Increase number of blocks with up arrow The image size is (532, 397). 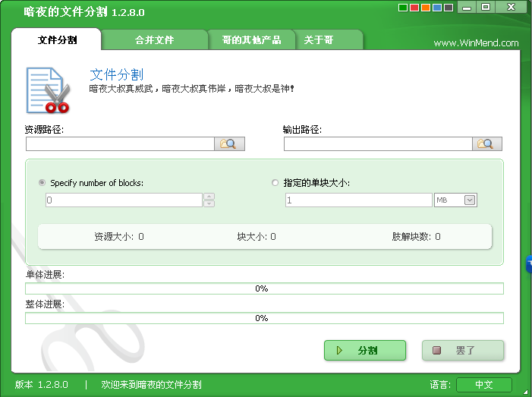pos(209,197)
